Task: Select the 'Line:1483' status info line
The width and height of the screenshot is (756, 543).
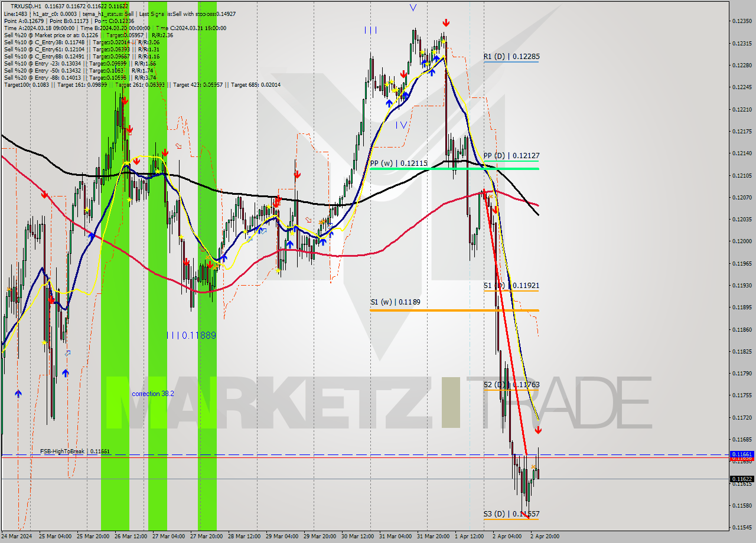Action: [x=119, y=14]
